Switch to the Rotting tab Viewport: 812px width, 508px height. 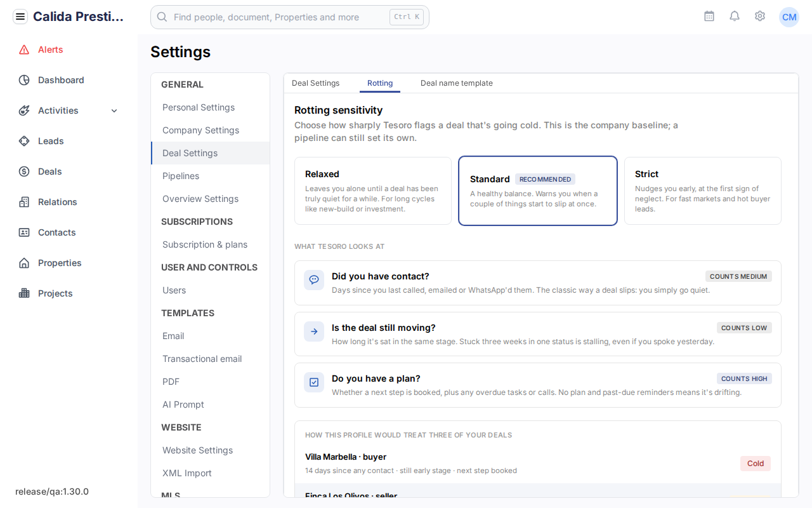(x=380, y=83)
